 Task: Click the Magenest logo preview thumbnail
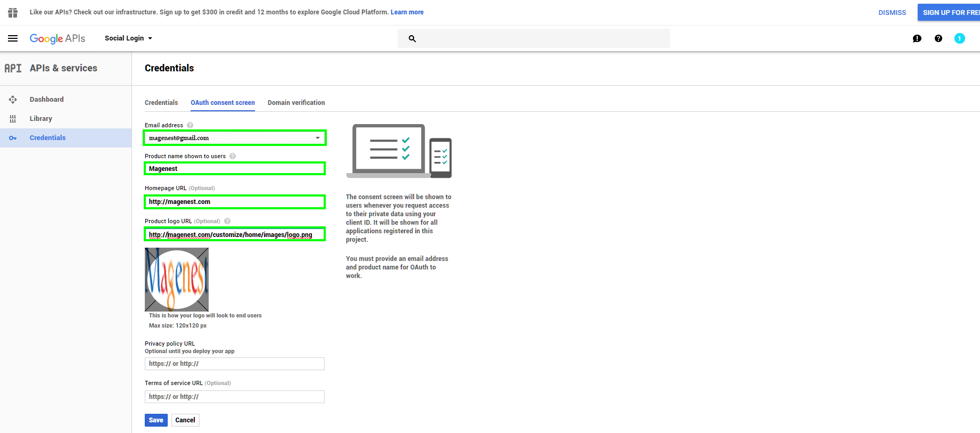(x=177, y=280)
